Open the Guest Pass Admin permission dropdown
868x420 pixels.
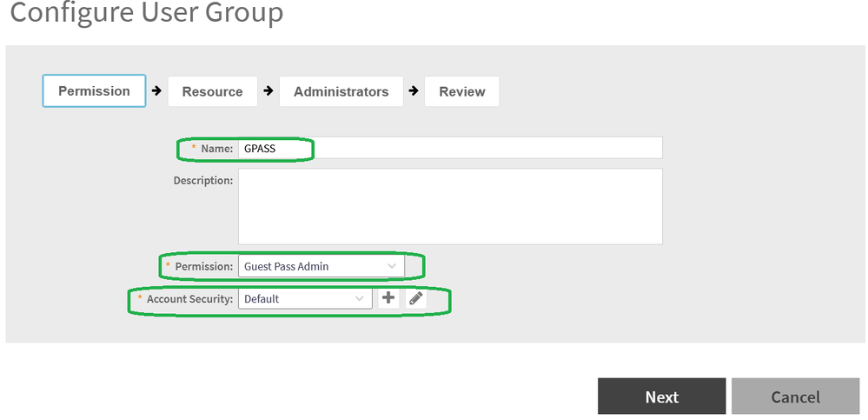click(321, 266)
